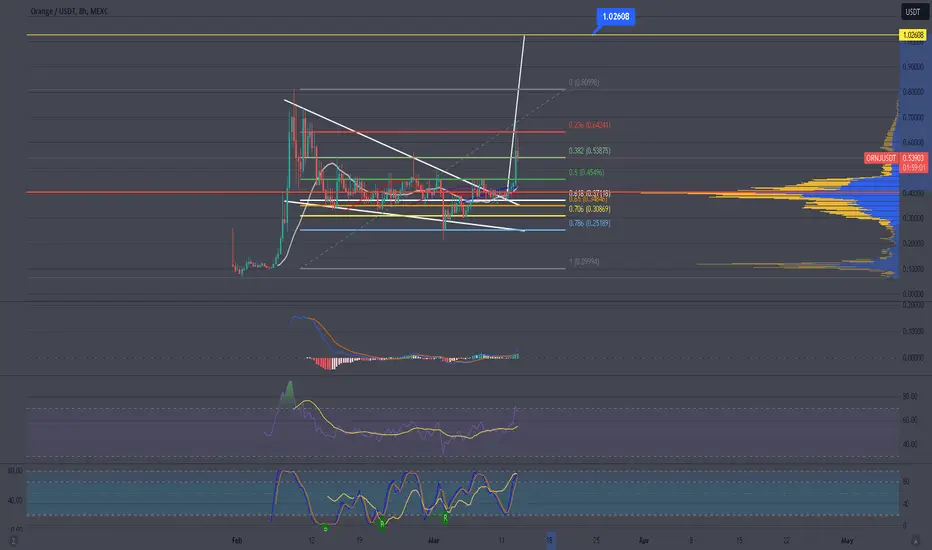Click the May label on time axis
Image resolution: width=932 pixels, height=550 pixels.
pos(847,540)
